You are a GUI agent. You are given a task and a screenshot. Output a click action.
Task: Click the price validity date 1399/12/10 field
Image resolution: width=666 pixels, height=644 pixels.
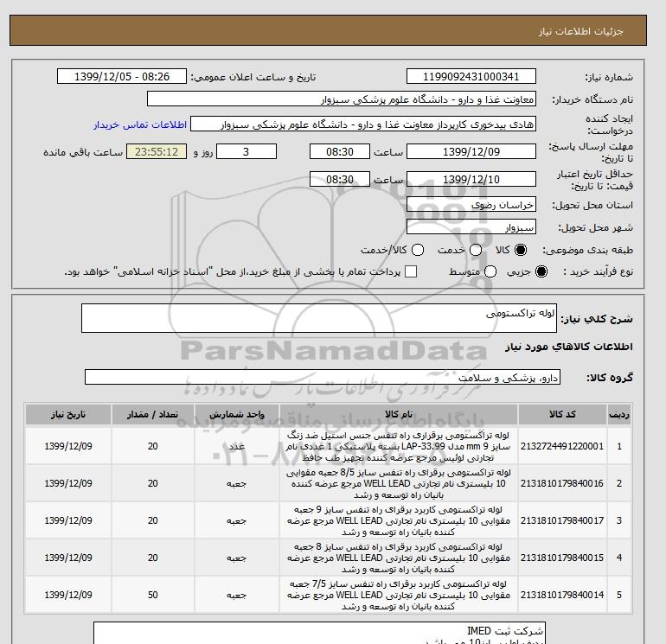click(471, 179)
